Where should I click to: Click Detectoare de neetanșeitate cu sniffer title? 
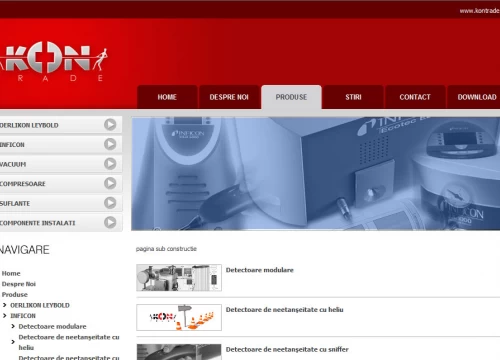click(287, 349)
